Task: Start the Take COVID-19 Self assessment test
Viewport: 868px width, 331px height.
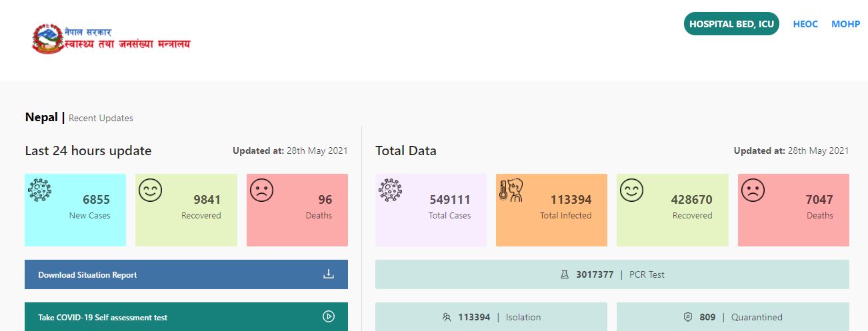Action: [186, 317]
